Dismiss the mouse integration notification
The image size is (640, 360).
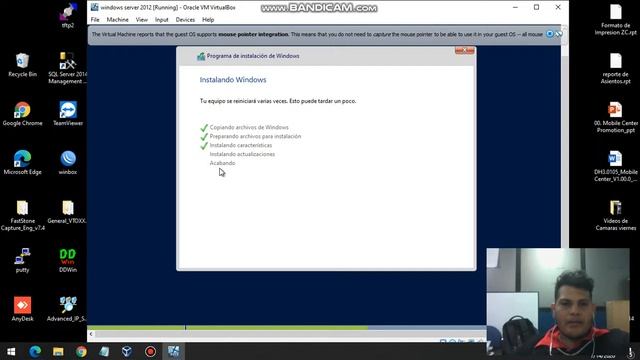click(x=550, y=34)
